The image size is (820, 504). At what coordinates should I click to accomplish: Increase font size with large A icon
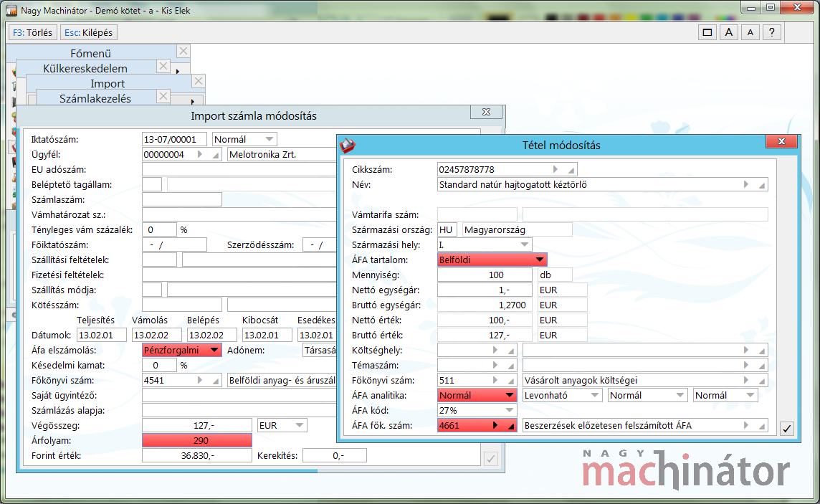[x=728, y=32]
